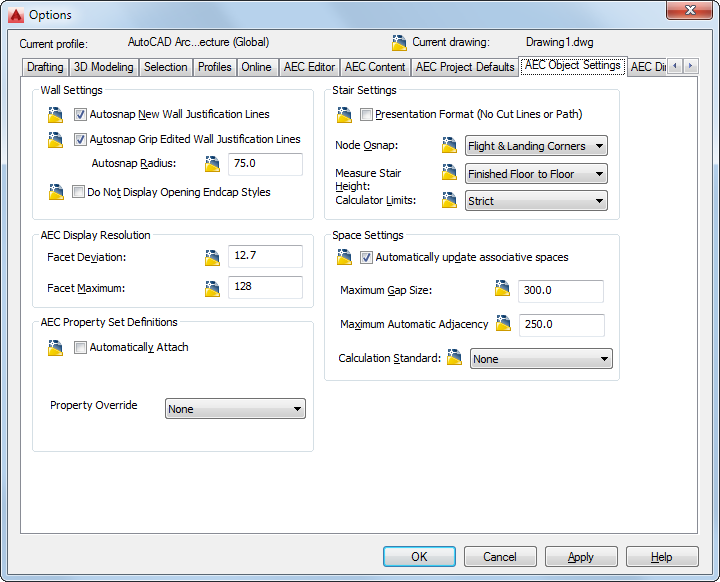Screen dimensions: 720x582
Task: Click drawing icon next to Measure Stair Height dropdown
Action: pyautogui.click(x=449, y=173)
